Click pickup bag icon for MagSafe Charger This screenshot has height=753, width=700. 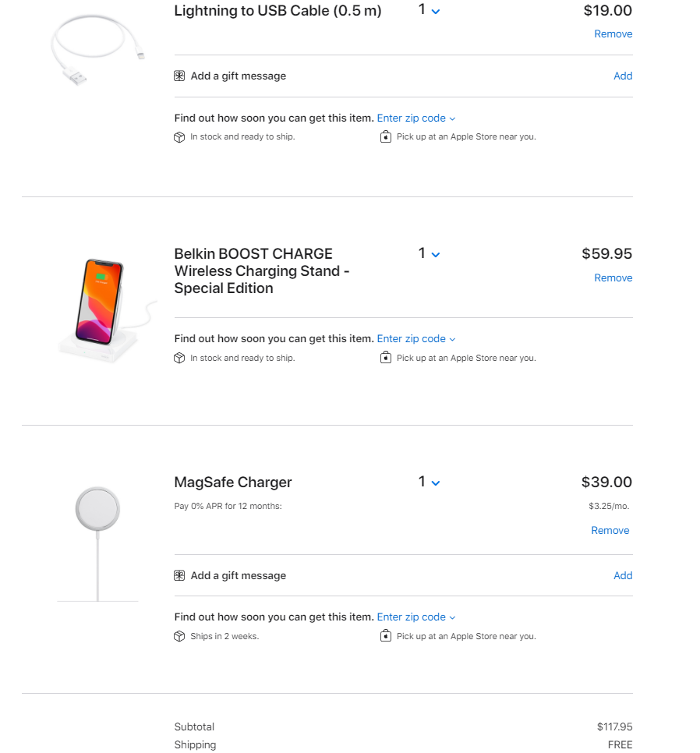[385, 637]
